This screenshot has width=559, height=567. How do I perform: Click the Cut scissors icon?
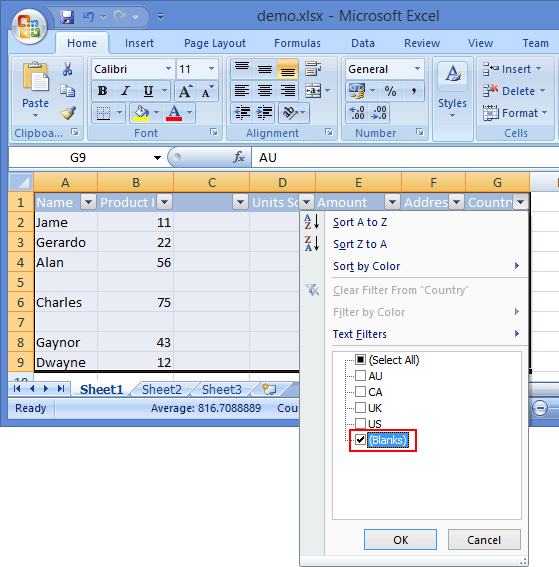[67, 69]
